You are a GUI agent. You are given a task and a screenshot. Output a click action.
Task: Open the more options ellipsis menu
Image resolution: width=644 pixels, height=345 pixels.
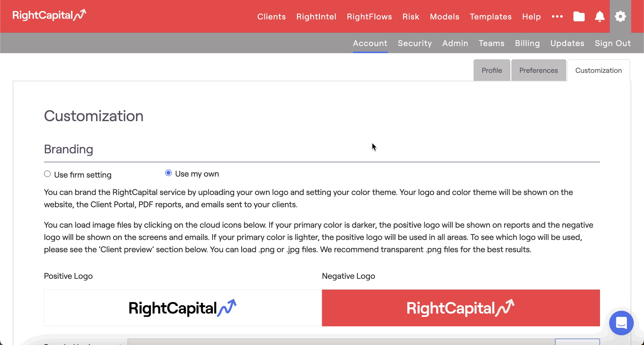click(x=557, y=16)
